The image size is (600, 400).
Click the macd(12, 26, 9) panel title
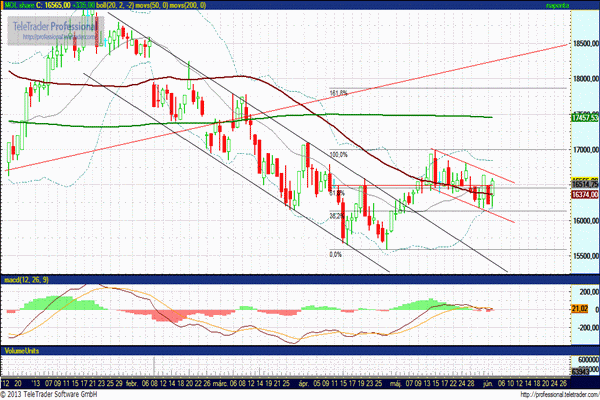(x=26, y=275)
